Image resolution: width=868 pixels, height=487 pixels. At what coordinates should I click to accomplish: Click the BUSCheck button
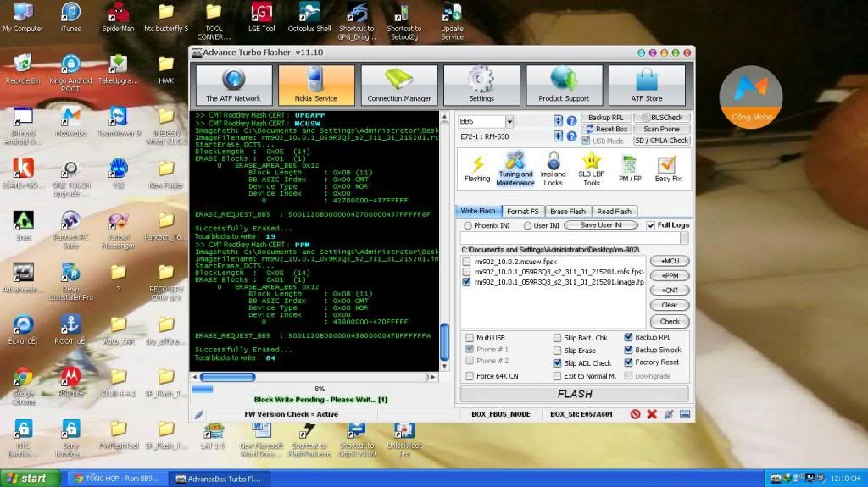661,118
